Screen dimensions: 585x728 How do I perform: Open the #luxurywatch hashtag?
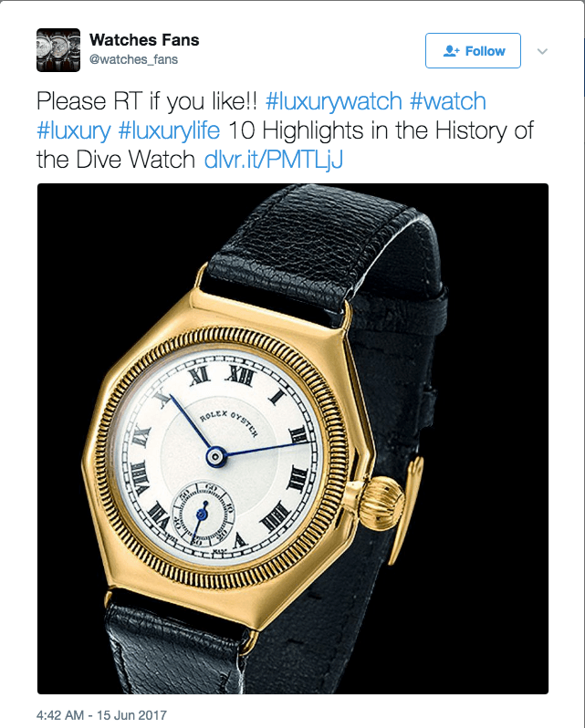point(333,101)
